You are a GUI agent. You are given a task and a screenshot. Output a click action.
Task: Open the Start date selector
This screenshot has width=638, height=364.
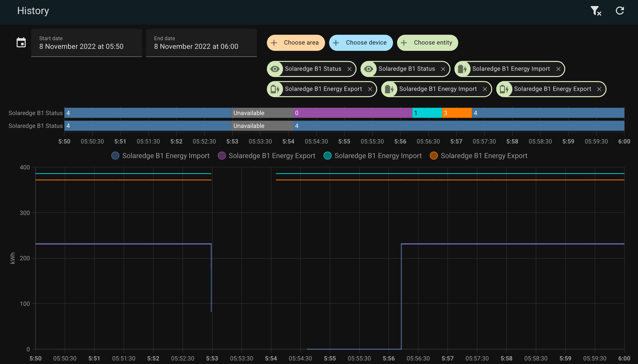coord(86,43)
